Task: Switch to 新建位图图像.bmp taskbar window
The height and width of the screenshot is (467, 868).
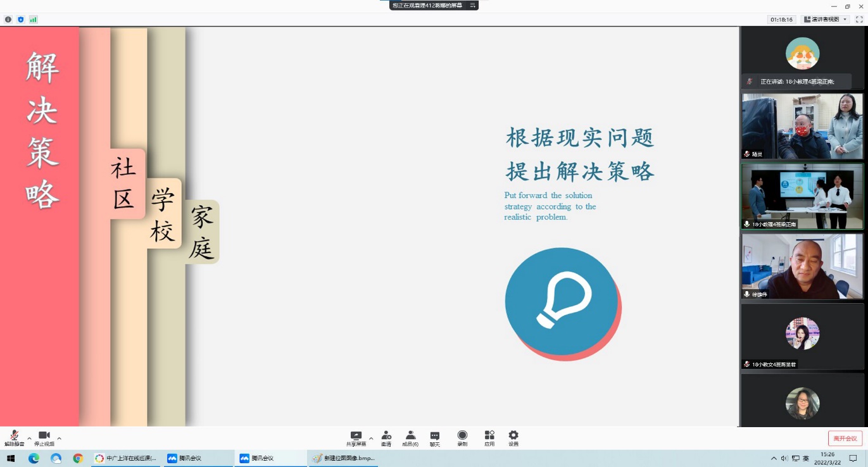Action: coord(343,458)
